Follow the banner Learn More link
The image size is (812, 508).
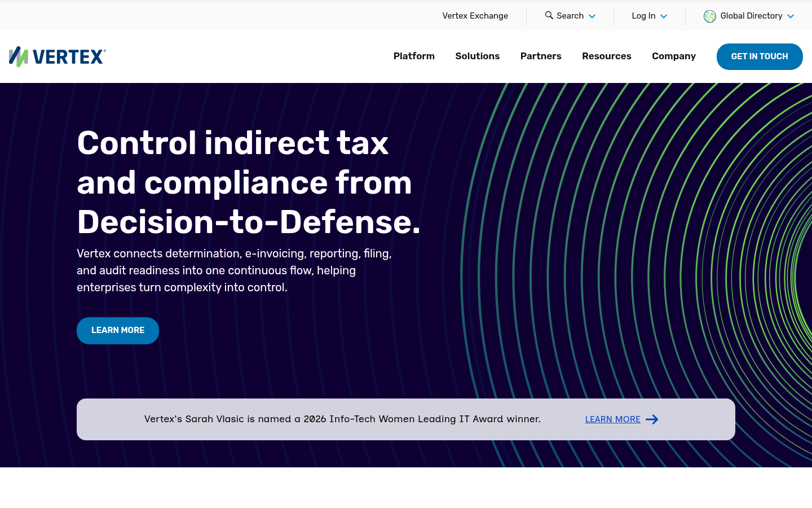612,419
